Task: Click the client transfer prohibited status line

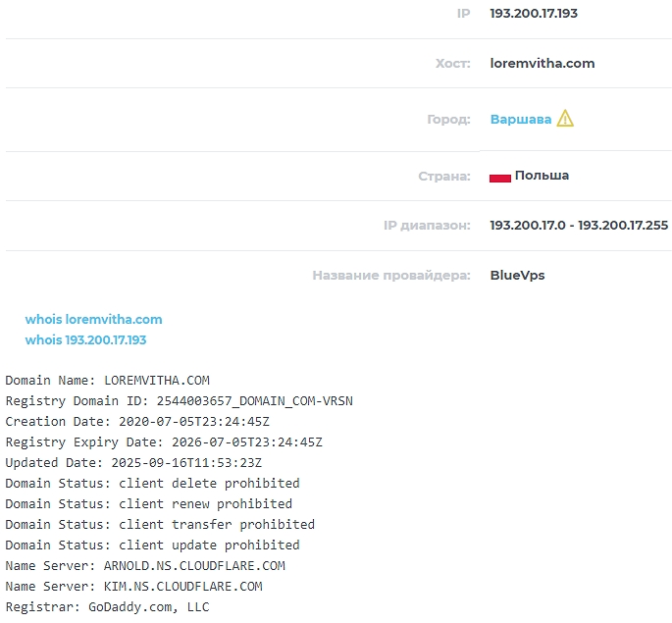Action: tap(160, 524)
